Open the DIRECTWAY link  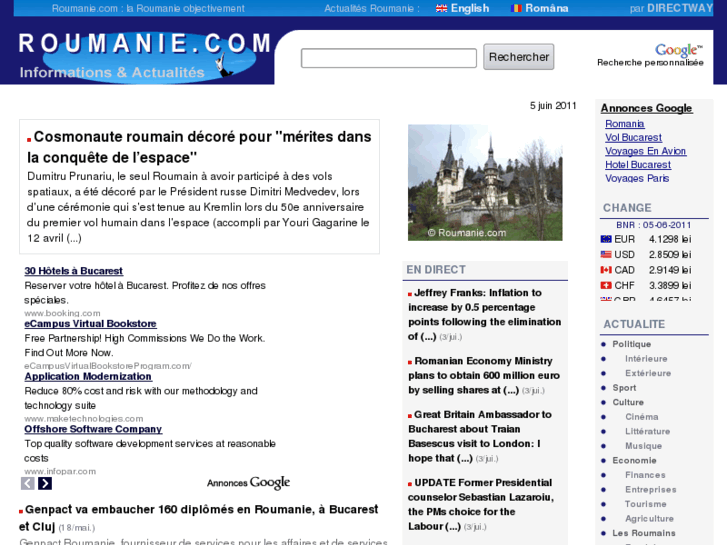pos(680,8)
